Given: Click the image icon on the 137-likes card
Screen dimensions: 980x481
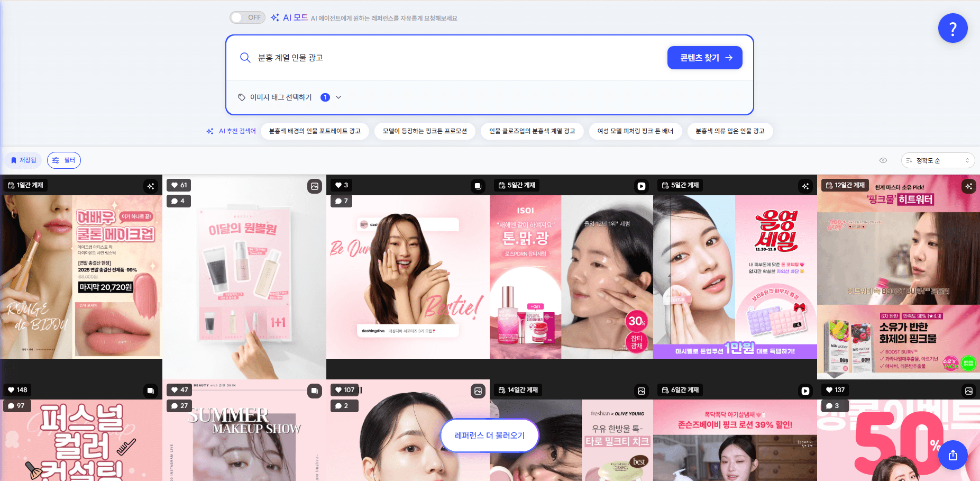Looking at the screenshot, I should pos(968,391).
